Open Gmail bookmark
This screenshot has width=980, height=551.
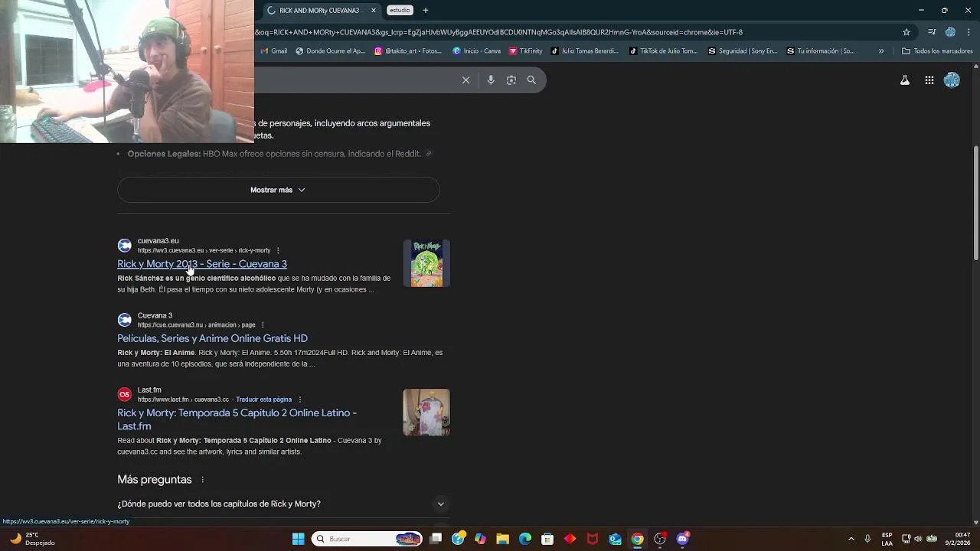274,51
